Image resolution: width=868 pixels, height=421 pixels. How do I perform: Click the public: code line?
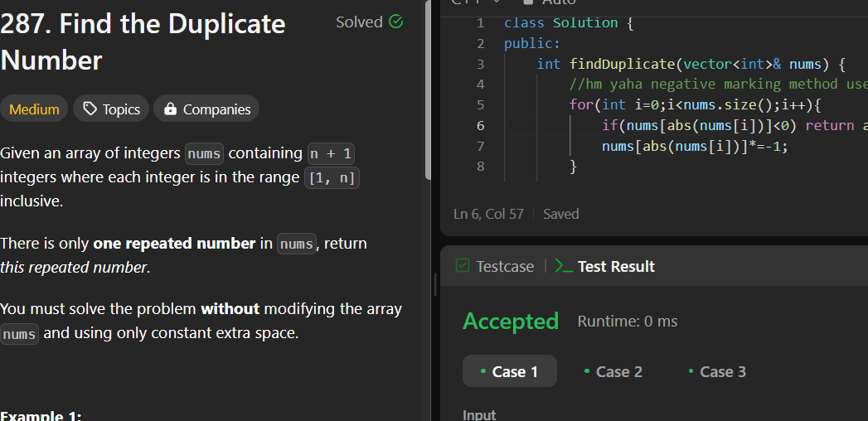532,44
